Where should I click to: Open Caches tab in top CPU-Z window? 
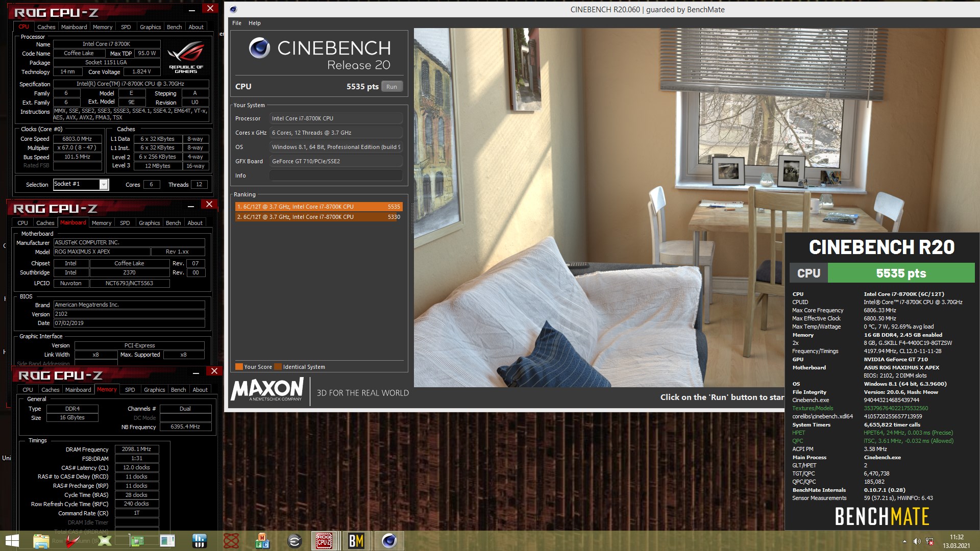pyautogui.click(x=46, y=27)
